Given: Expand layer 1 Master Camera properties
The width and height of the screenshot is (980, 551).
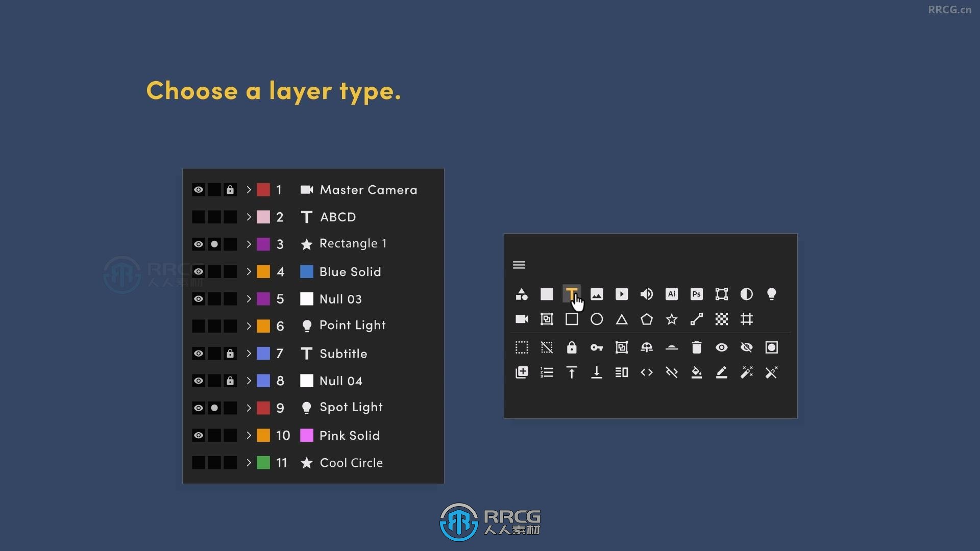Looking at the screenshot, I should 249,189.
